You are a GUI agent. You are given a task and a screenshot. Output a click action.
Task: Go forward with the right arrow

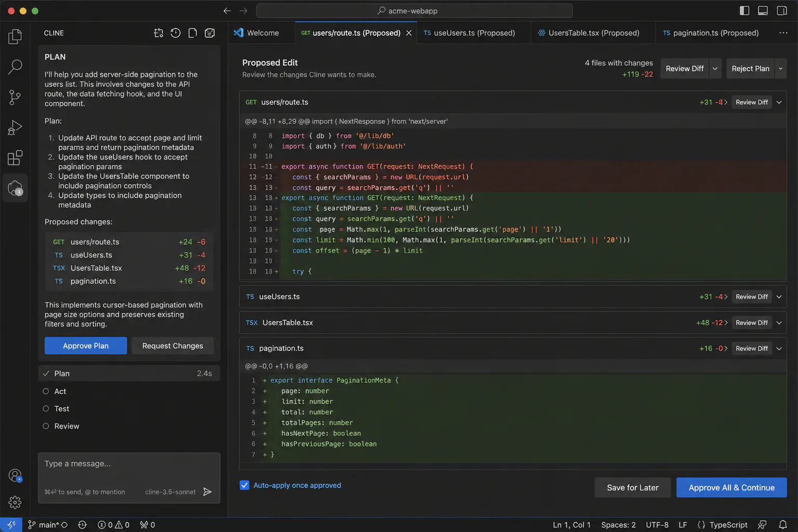point(244,10)
